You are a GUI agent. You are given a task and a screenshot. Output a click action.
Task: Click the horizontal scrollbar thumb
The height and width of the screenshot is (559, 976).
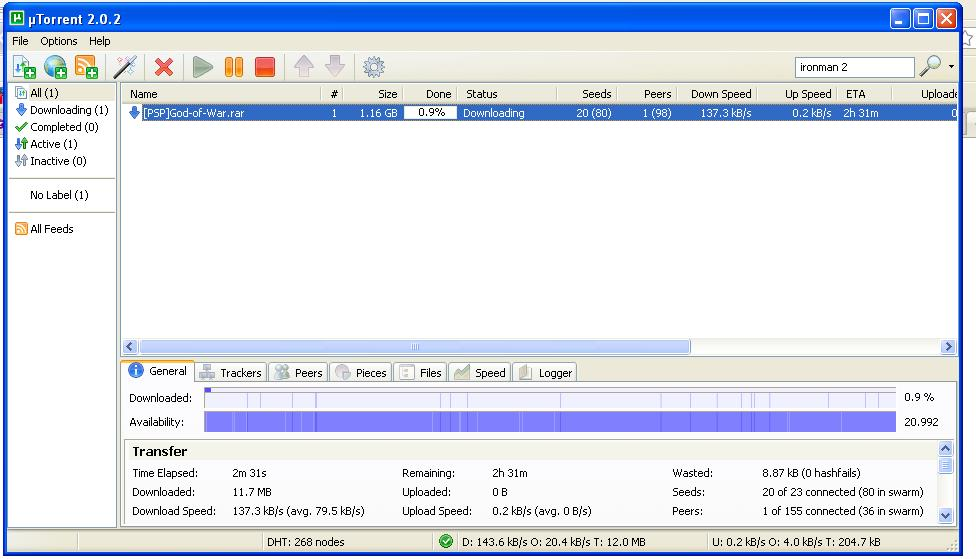(415, 347)
